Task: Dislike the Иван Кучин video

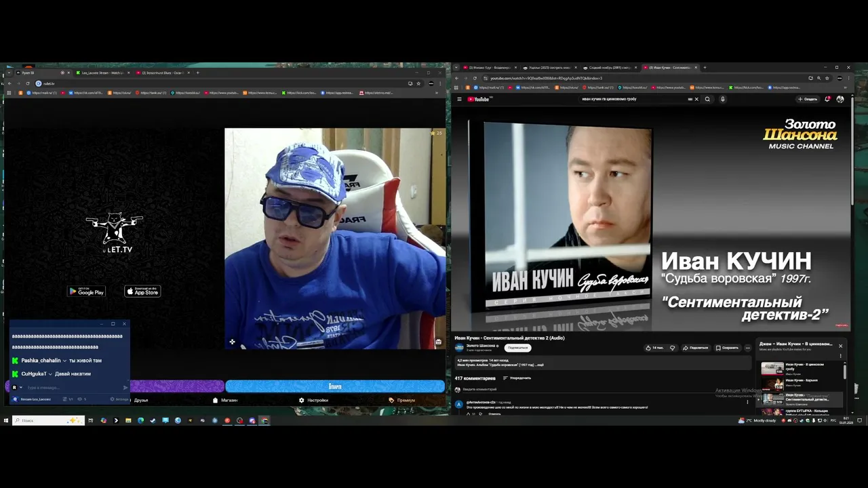Action: (x=672, y=348)
